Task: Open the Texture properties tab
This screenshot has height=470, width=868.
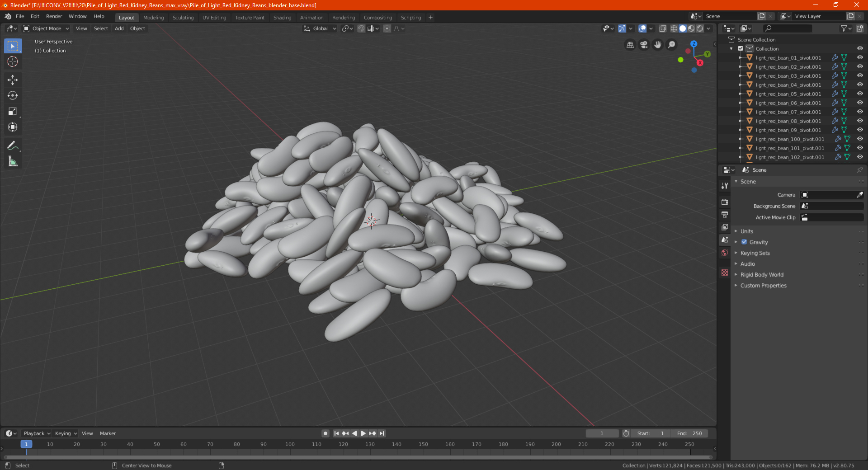Action: pyautogui.click(x=725, y=273)
